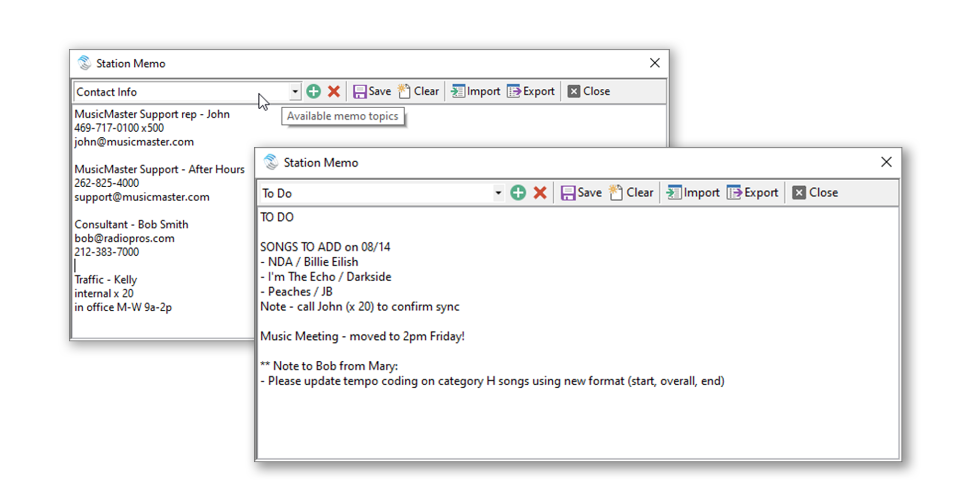Click the red delete topic icon in Contact Info memo
This screenshot has height=498, width=980.
334,91
